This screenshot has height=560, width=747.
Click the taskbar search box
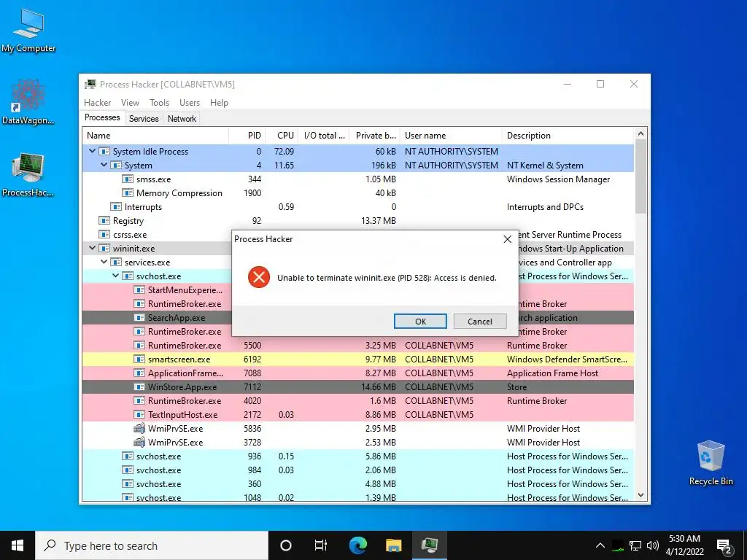pyautogui.click(x=152, y=545)
